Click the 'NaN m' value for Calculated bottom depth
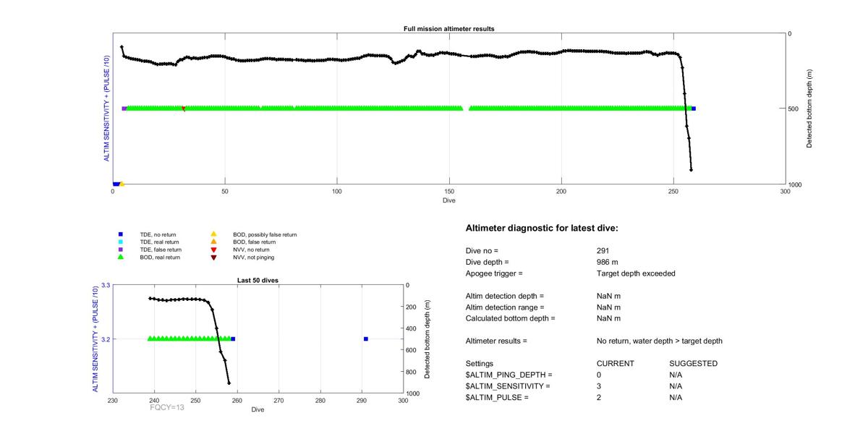The image size is (868, 442). 608,318
